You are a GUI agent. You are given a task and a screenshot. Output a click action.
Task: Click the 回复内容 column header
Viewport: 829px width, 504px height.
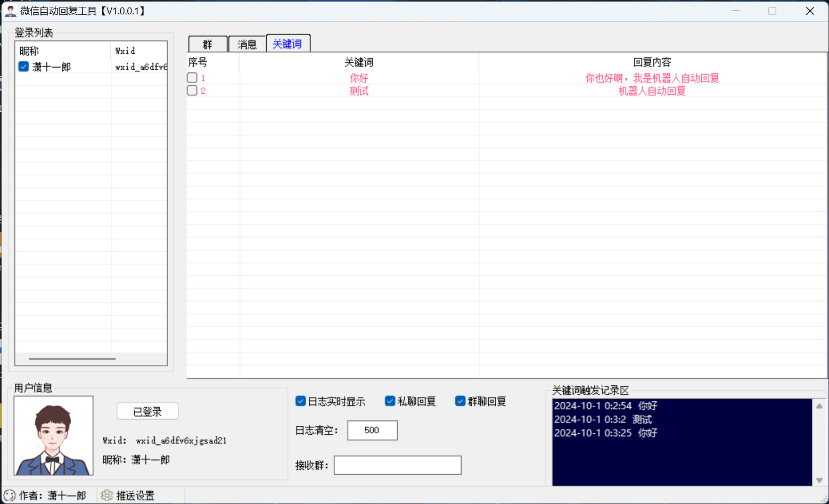[x=652, y=62]
